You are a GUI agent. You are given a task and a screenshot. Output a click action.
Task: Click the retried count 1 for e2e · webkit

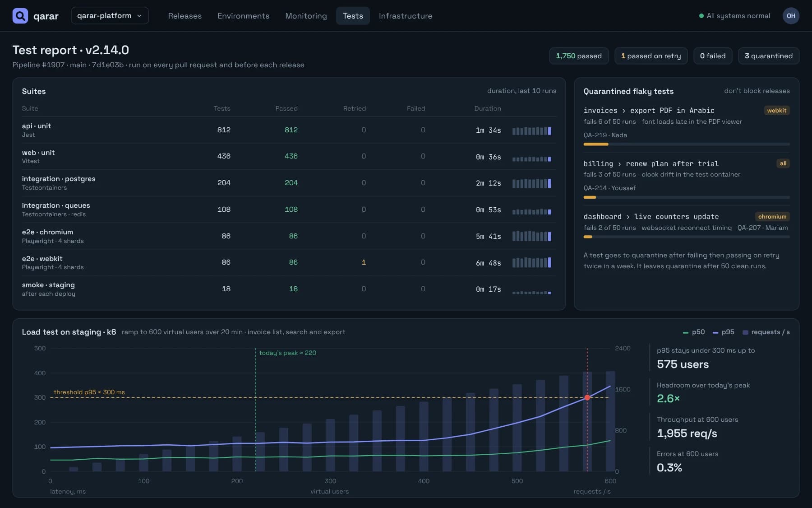pos(364,262)
